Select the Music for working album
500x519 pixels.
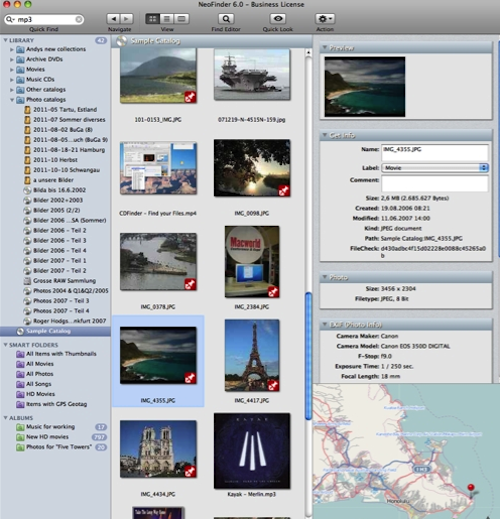(50, 427)
